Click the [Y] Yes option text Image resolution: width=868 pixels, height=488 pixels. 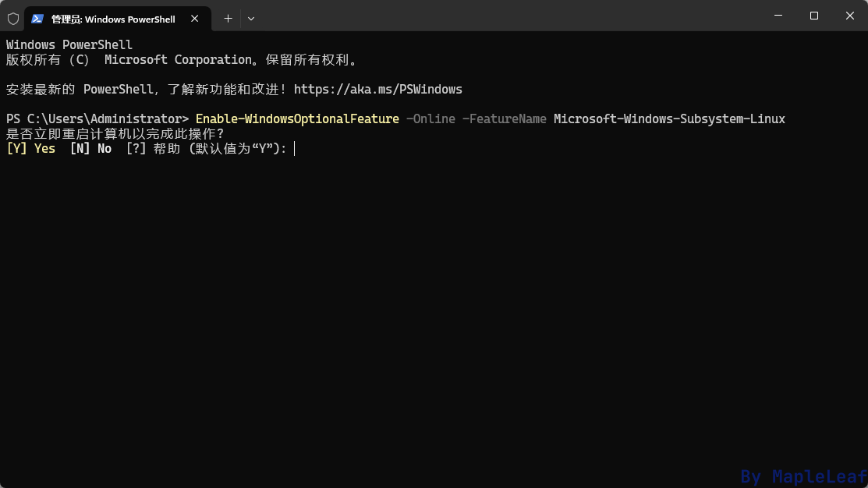31,149
